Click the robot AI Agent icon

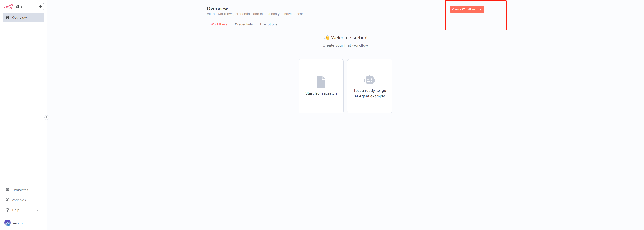point(370,79)
